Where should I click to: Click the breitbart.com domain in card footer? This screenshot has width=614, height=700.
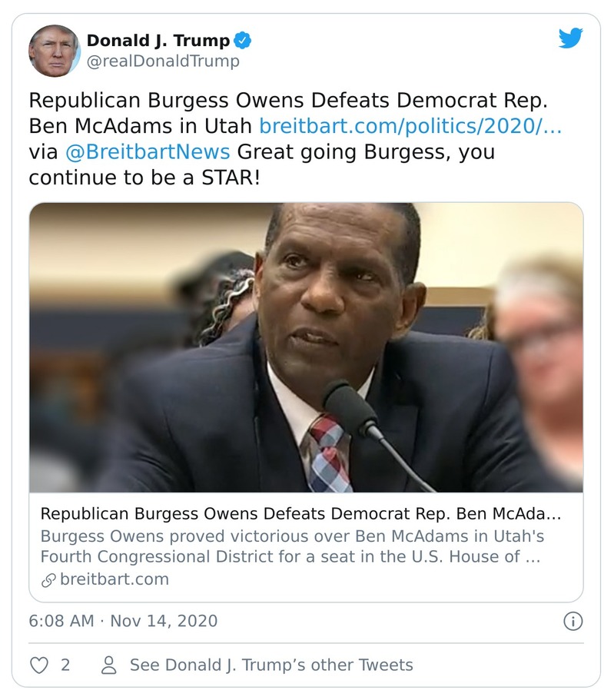[x=114, y=579]
